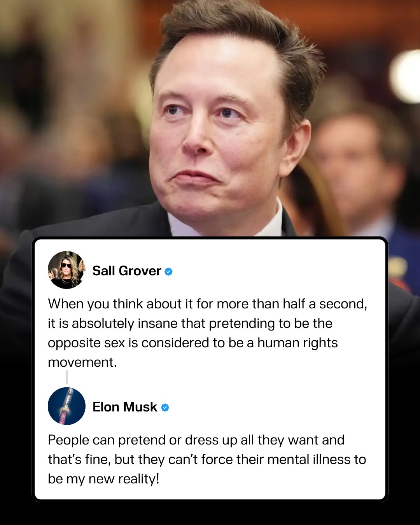This screenshot has height=525, width=420.
Task: Click the last line "be my new reality!"
Action: coord(104,479)
